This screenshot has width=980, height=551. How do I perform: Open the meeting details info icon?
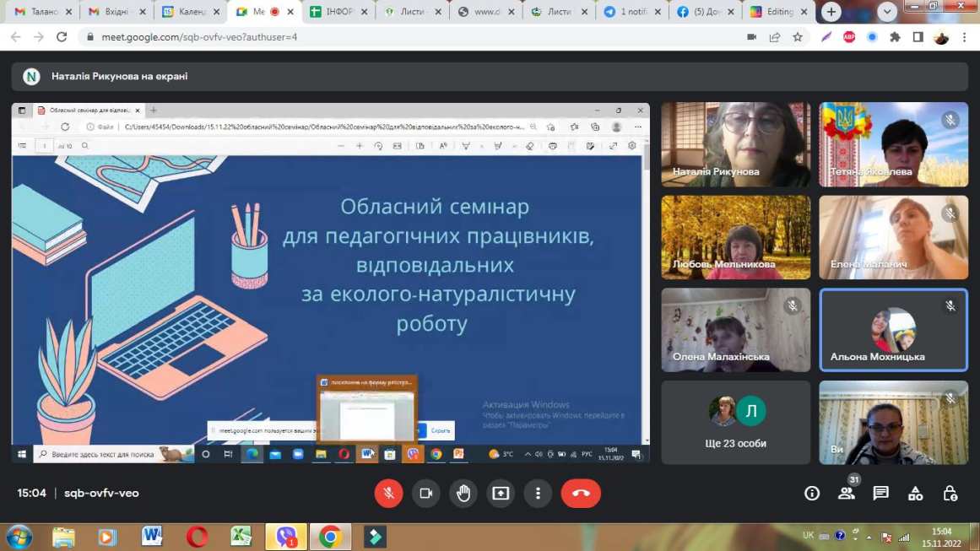pyautogui.click(x=812, y=494)
